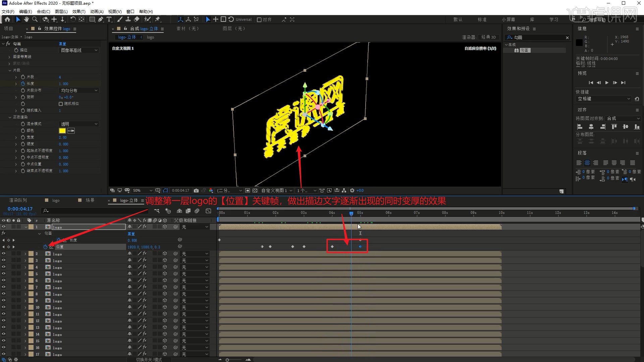Step to next frame in preview panel
644x362 pixels.
(x=615, y=82)
